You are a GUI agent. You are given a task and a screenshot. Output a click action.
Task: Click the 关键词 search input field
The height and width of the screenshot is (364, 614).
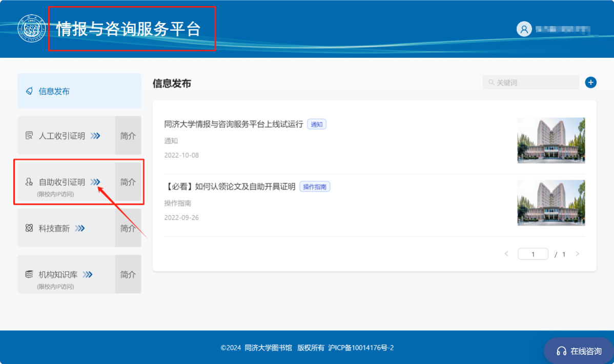click(x=534, y=82)
